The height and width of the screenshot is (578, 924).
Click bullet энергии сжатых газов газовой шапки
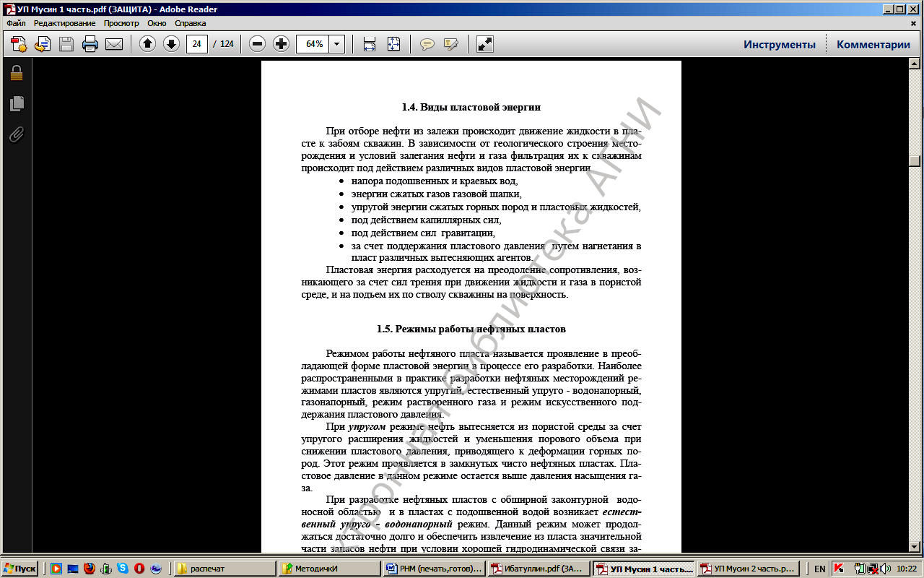click(x=436, y=194)
